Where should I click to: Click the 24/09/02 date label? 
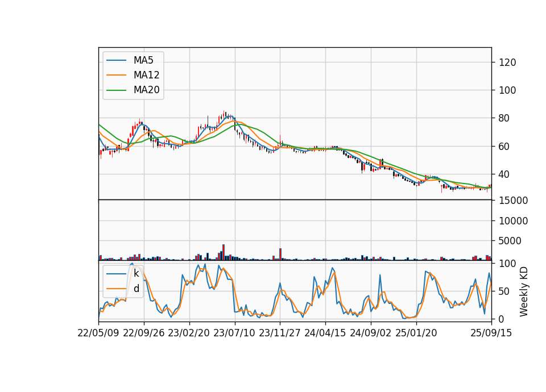(x=370, y=333)
